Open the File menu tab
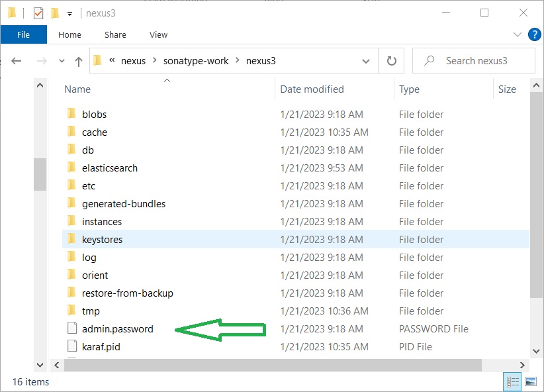This screenshot has height=392, width=544. [x=24, y=34]
